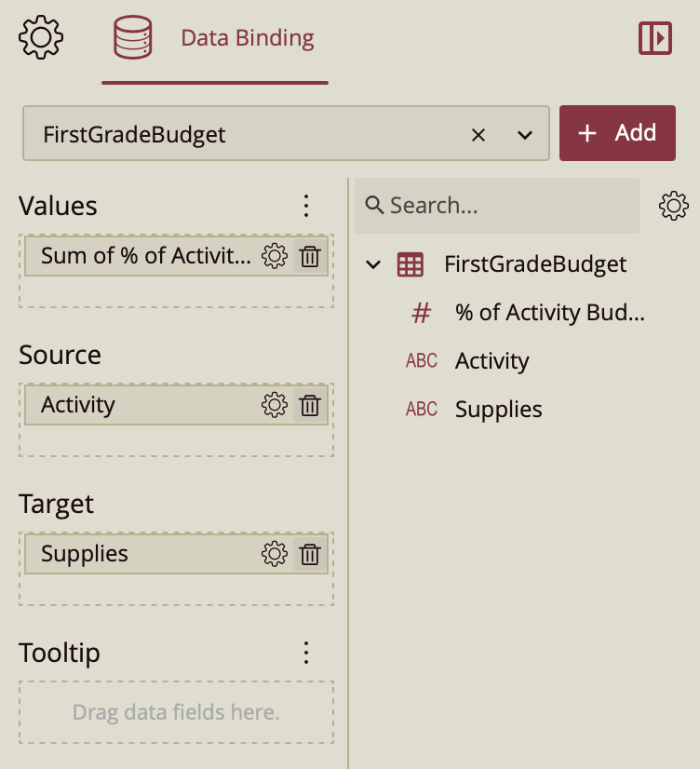Remove the Activity source field
Screen dimensions: 700x769
tap(310, 405)
